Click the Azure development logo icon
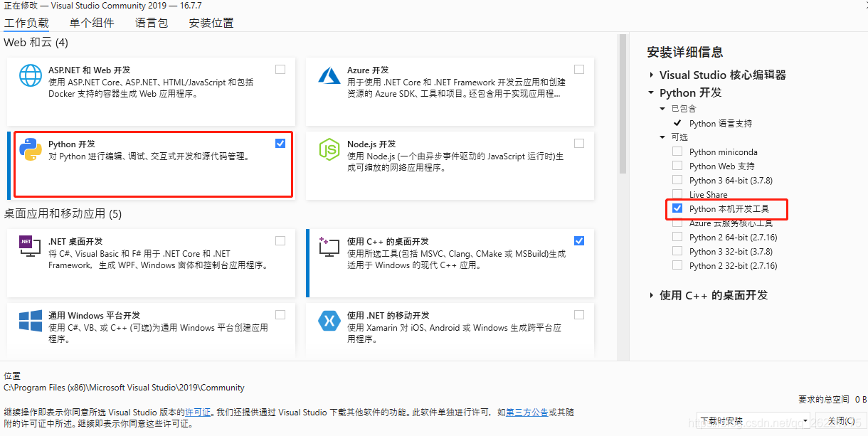 pyautogui.click(x=329, y=75)
